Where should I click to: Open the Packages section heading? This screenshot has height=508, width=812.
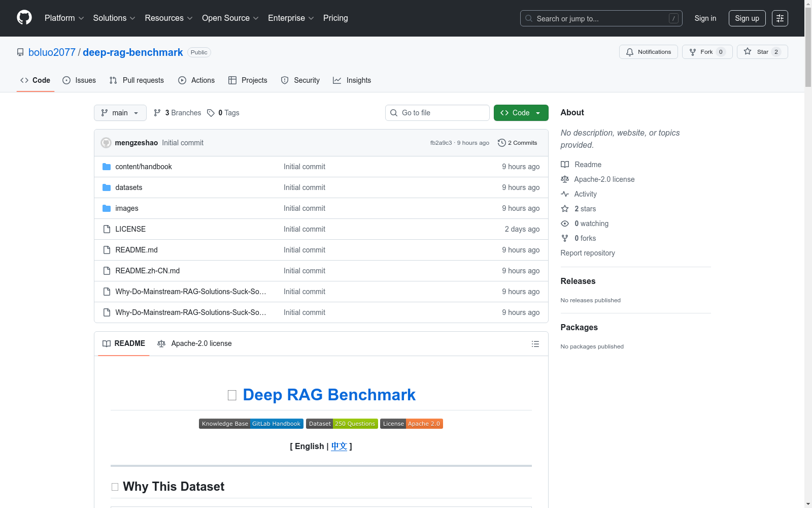[x=579, y=327]
